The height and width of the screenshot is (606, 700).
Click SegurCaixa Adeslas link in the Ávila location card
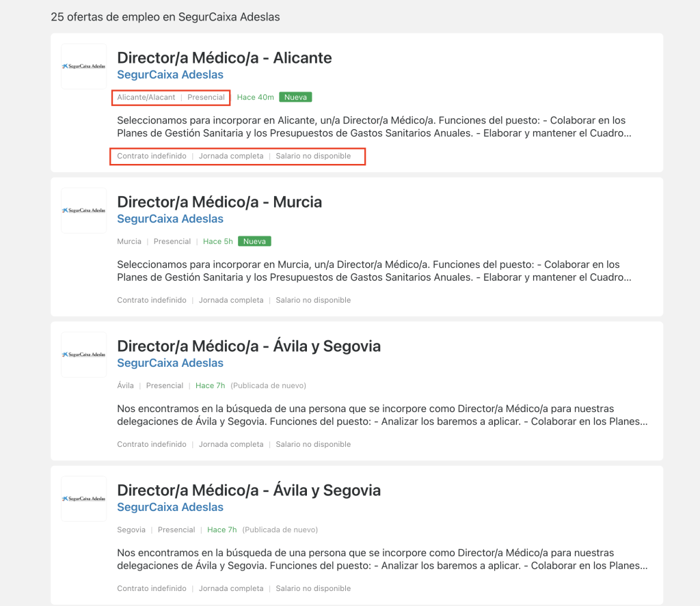pyautogui.click(x=170, y=363)
